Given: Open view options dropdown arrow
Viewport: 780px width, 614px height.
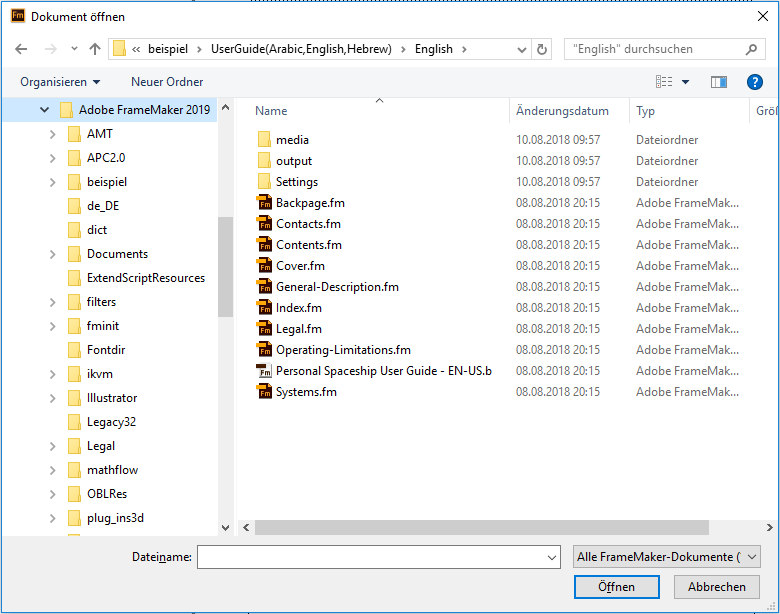Looking at the screenshot, I should [685, 82].
